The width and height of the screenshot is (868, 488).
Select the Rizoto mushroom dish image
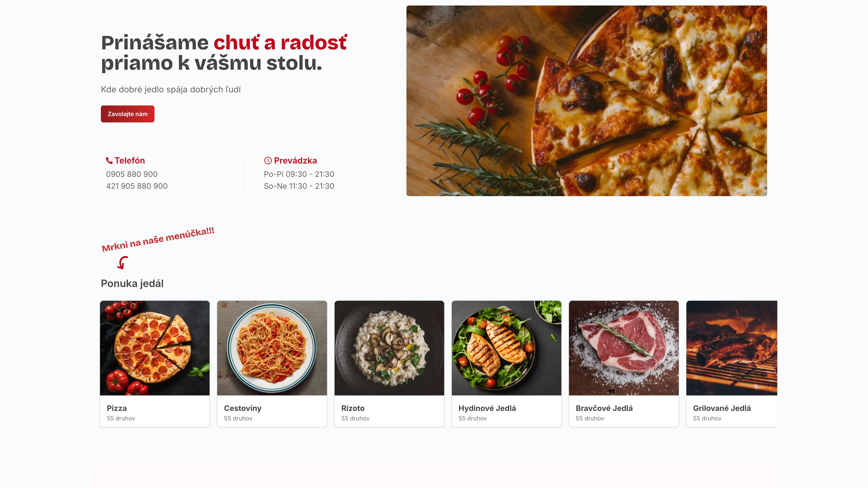(x=389, y=348)
